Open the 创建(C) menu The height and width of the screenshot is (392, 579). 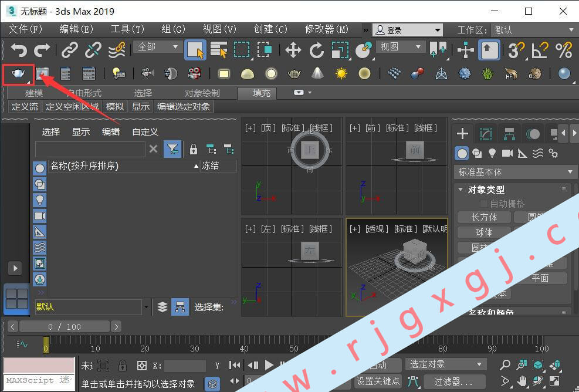pos(270,29)
